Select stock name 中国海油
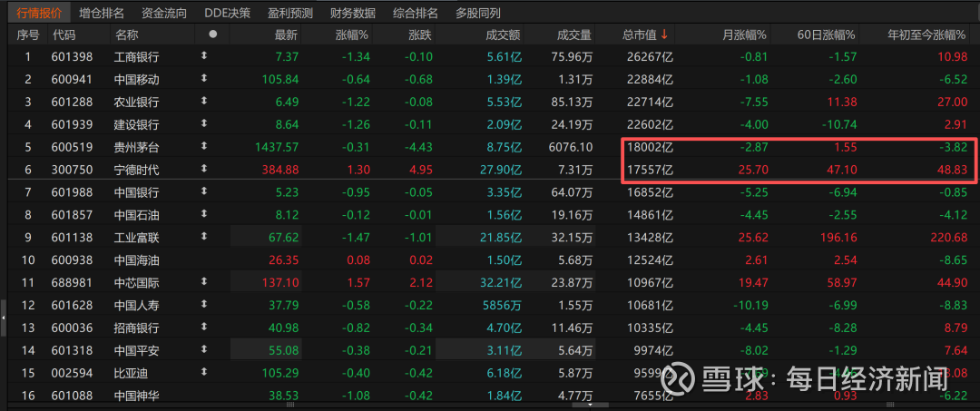 [137, 259]
